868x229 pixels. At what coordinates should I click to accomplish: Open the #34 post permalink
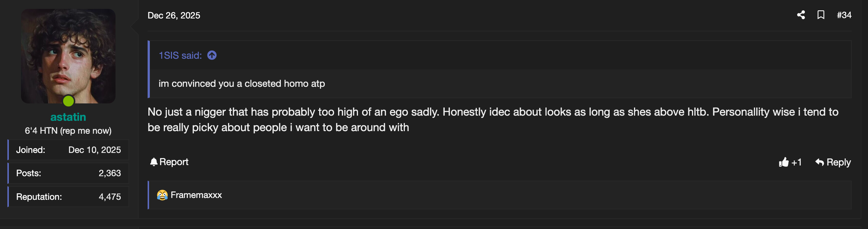pyautogui.click(x=844, y=15)
